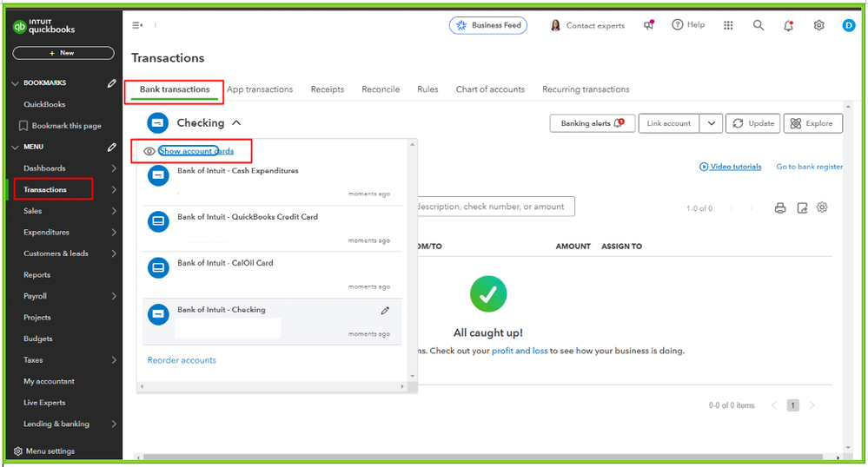The image size is (868, 467).
Task: Expand the Payroll submenu arrow
Action: (x=114, y=296)
